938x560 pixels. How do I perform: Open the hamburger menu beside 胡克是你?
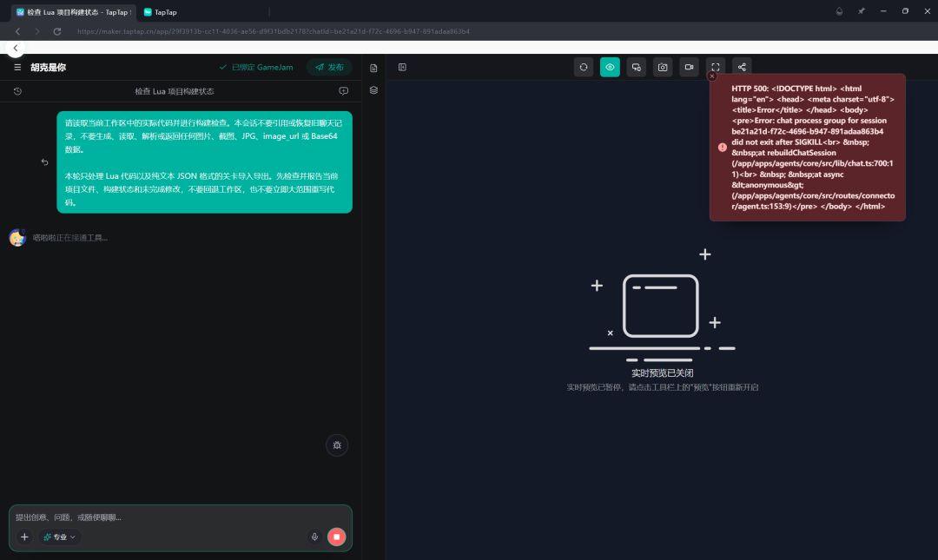17,68
